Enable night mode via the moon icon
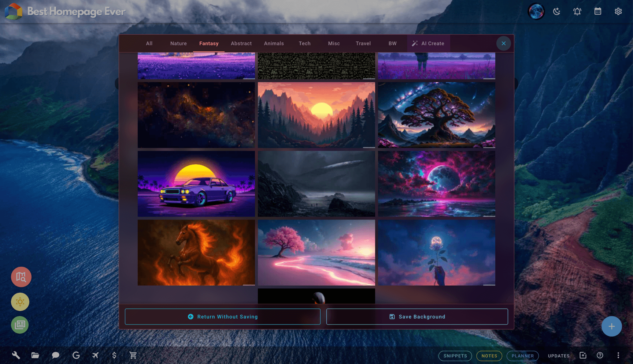 pyautogui.click(x=557, y=11)
